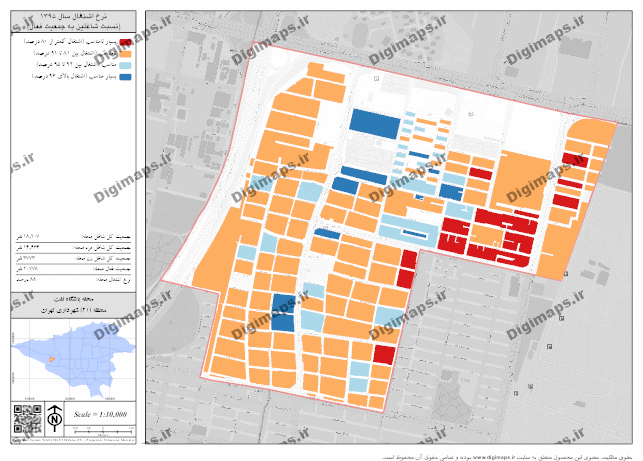This screenshot has height=461, width=643.
Task: Click the orange district on Tehran inset map
Action: [x=50, y=358]
